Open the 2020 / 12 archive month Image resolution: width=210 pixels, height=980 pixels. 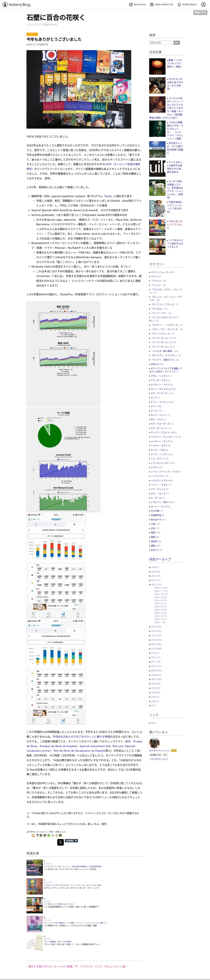point(160,588)
